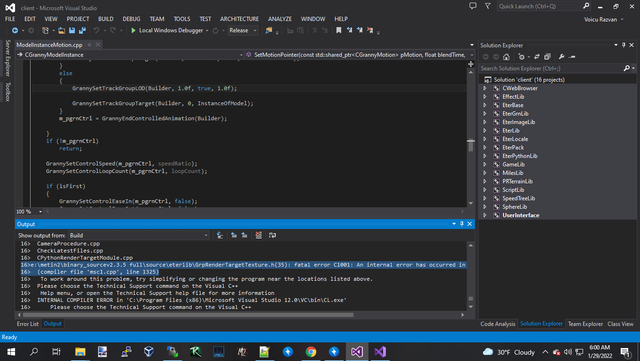Open the Toolbox side tab
The image size is (640, 361).
(7, 91)
